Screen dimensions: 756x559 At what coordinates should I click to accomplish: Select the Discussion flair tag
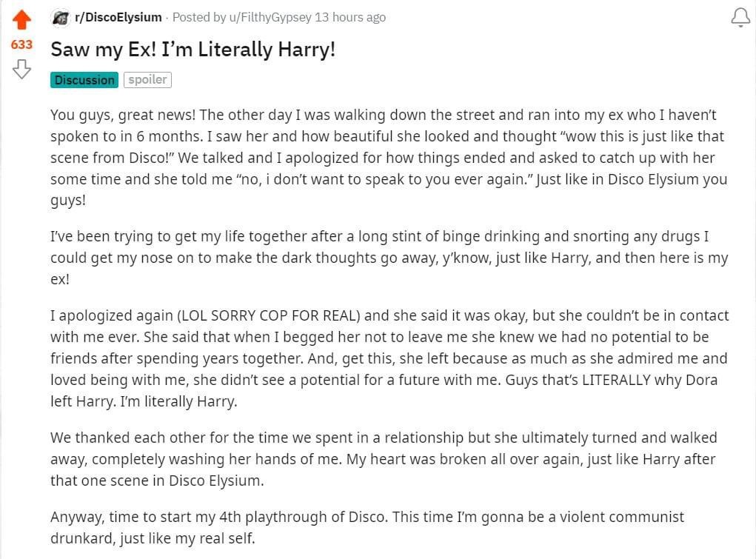[84, 80]
